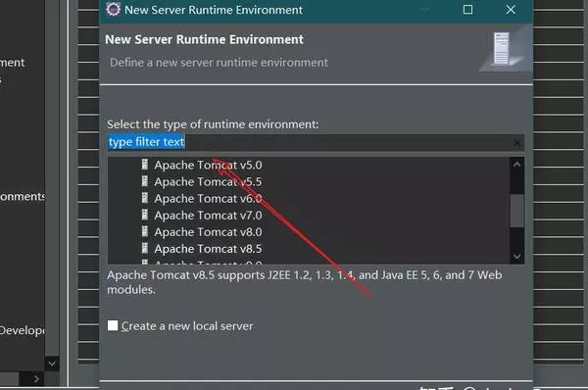
Task: Click the Apache Tomcat v5.5 server icon
Action: click(x=145, y=181)
